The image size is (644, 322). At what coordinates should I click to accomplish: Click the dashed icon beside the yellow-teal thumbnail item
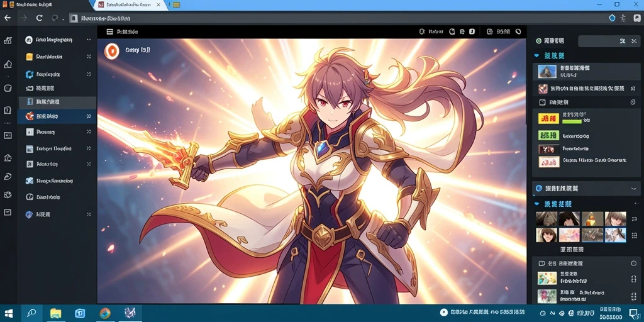pyautogui.click(x=633, y=278)
